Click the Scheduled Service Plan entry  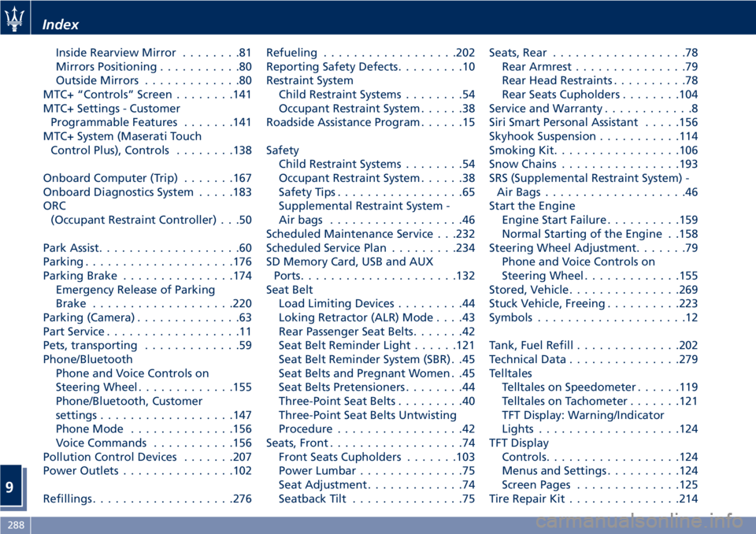pyautogui.click(x=370, y=248)
